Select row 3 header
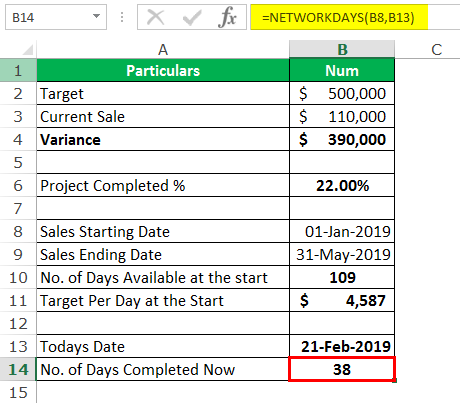 18,116
